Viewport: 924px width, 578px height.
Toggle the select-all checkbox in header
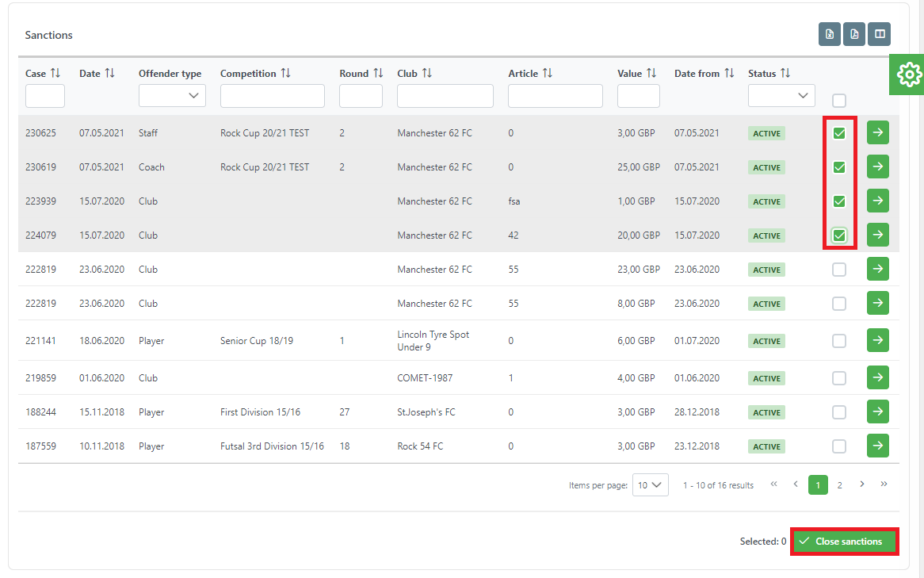coord(839,101)
